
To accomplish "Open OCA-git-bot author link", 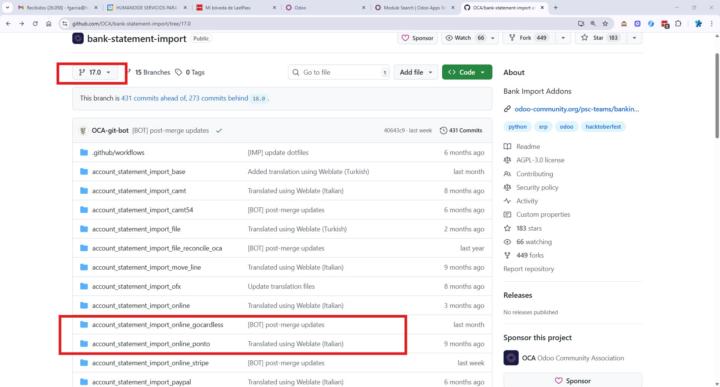I will (110, 130).
